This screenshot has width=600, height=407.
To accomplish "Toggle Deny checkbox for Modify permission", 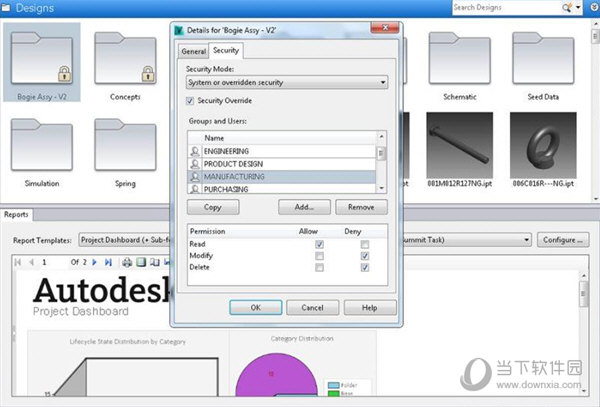I will (365, 256).
